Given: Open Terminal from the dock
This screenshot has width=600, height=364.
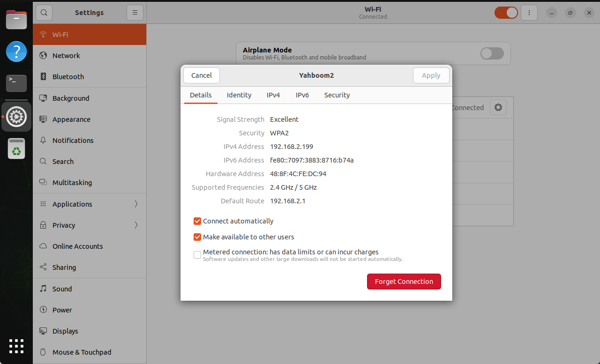Looking at the screenshot, I should [16, 83].
